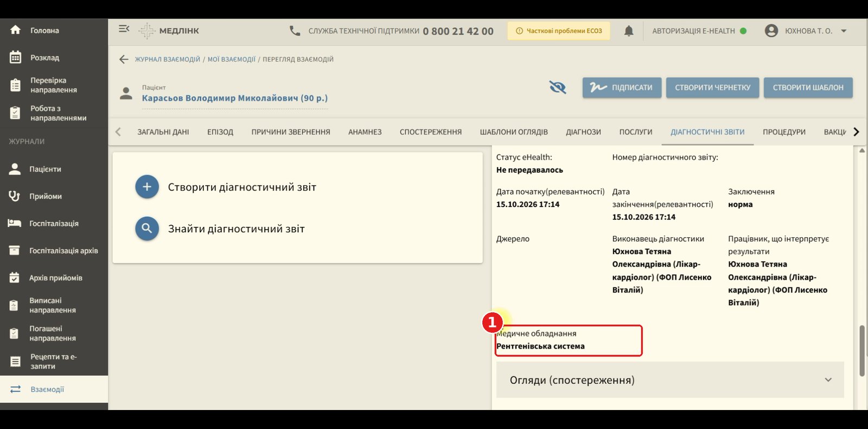
Task: Show more tabs with the right chevron
Action: (856, 132)
